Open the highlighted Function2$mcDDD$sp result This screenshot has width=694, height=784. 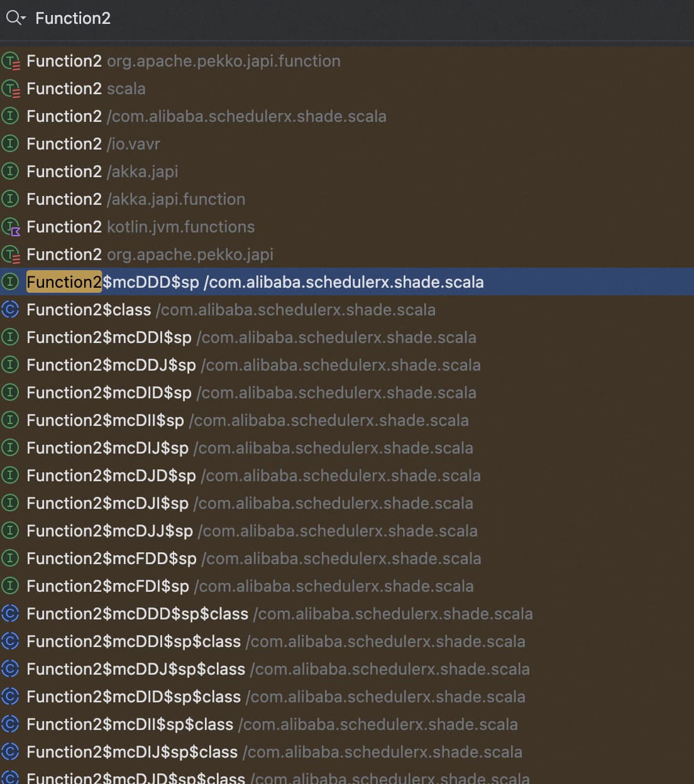pos(255,282)
